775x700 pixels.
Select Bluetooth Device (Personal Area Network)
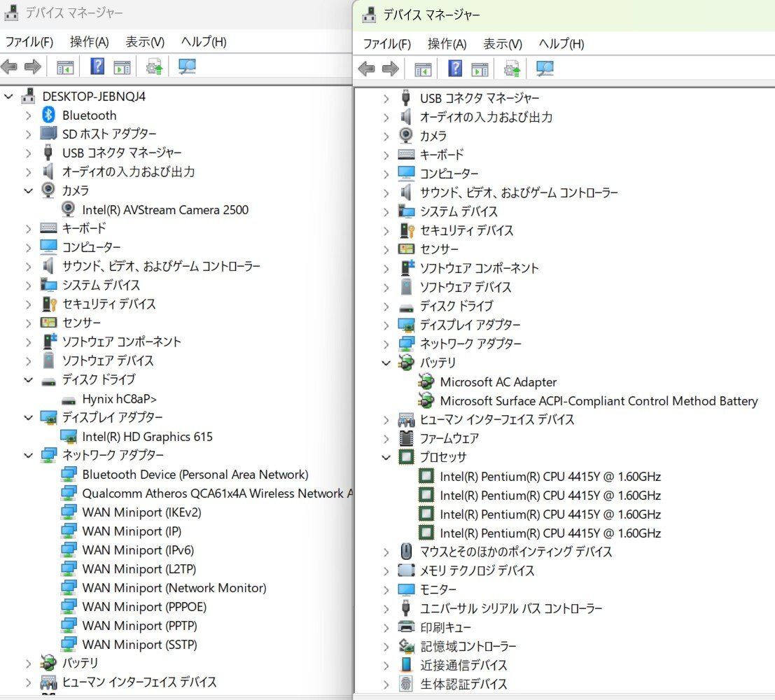point(195,474)
